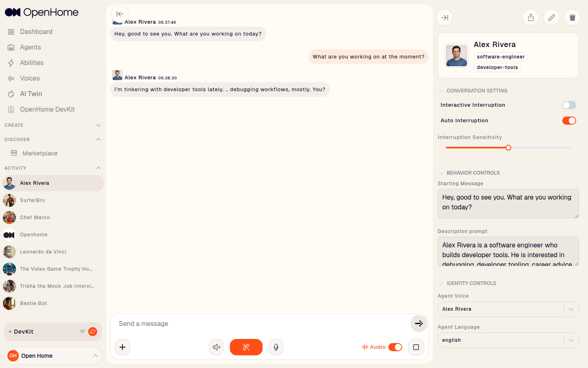The height and width of the screenshot is (368, 588).
Task: Navigate to AI Twin
Action: point(31,94)
